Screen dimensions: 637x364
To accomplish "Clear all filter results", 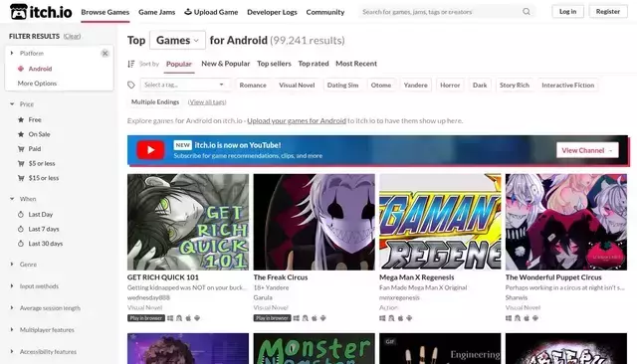I will [x=72, y=36].
